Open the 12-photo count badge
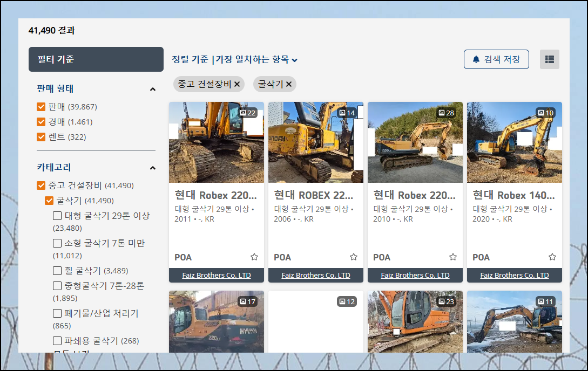The image size is (588, 371). (347, 301)
